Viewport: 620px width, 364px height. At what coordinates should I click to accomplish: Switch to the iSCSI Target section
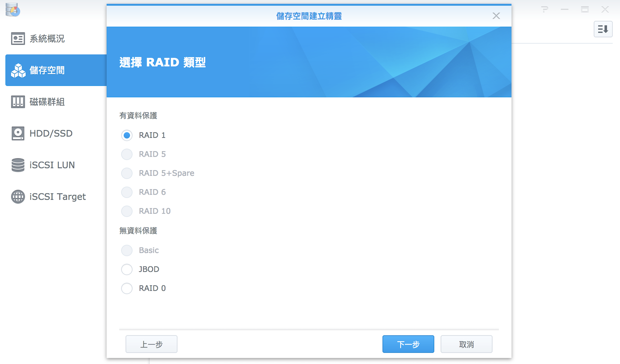[58, 197]
